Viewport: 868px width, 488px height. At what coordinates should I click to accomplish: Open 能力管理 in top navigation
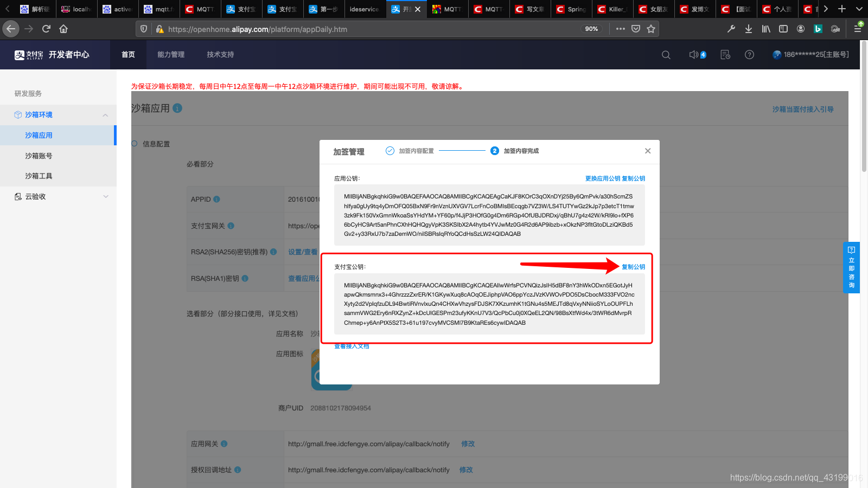click(171, 55)
